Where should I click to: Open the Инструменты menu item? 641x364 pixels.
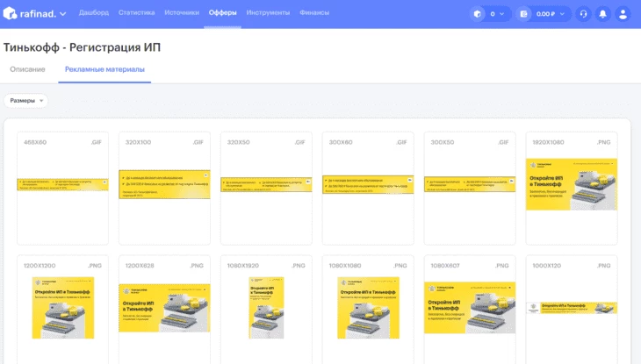click(268, 12)
